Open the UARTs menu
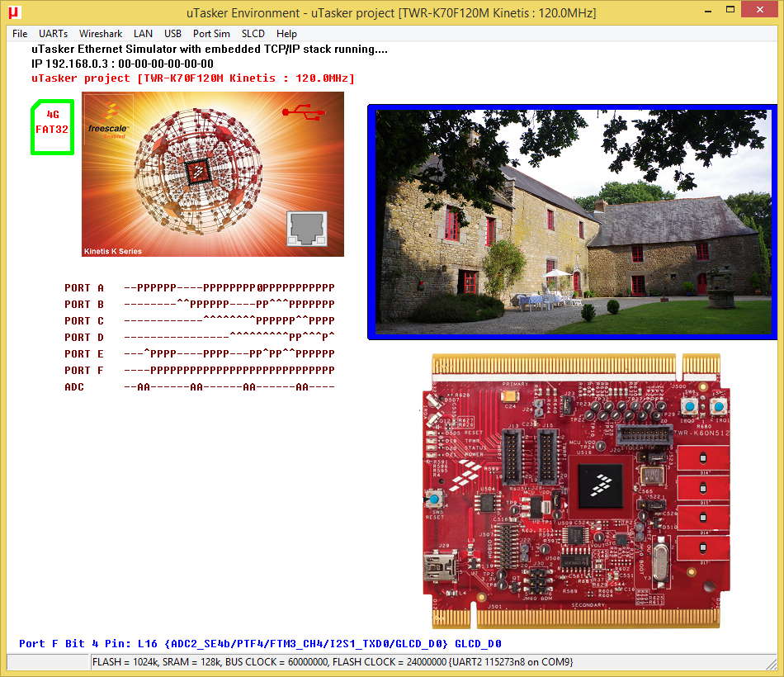The width and height of the screenshot is (784, 677). 53,34
